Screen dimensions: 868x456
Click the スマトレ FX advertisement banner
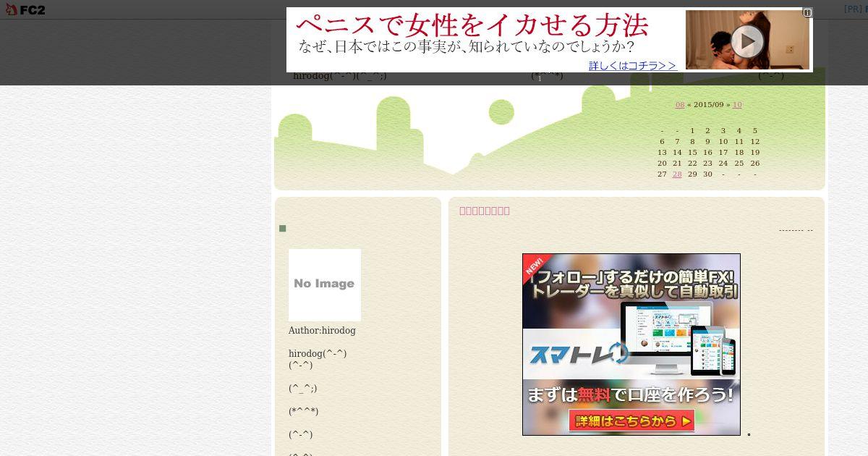tap(631, 345)
